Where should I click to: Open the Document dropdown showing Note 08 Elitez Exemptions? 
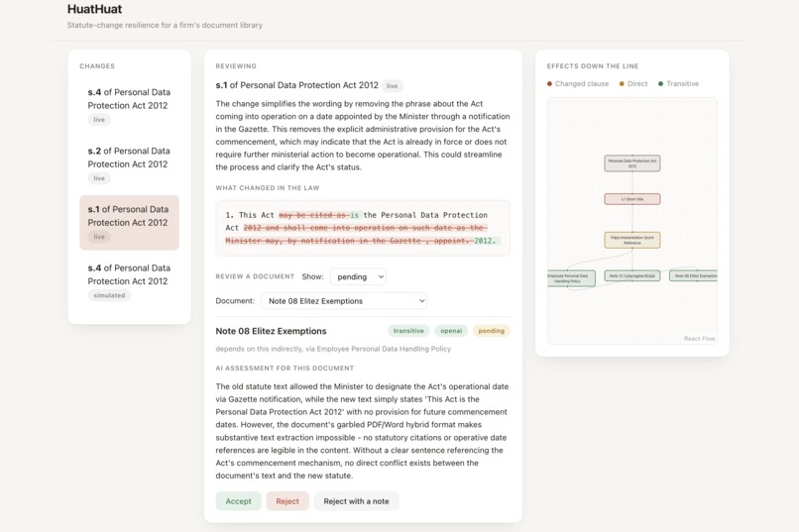[344, 301]
